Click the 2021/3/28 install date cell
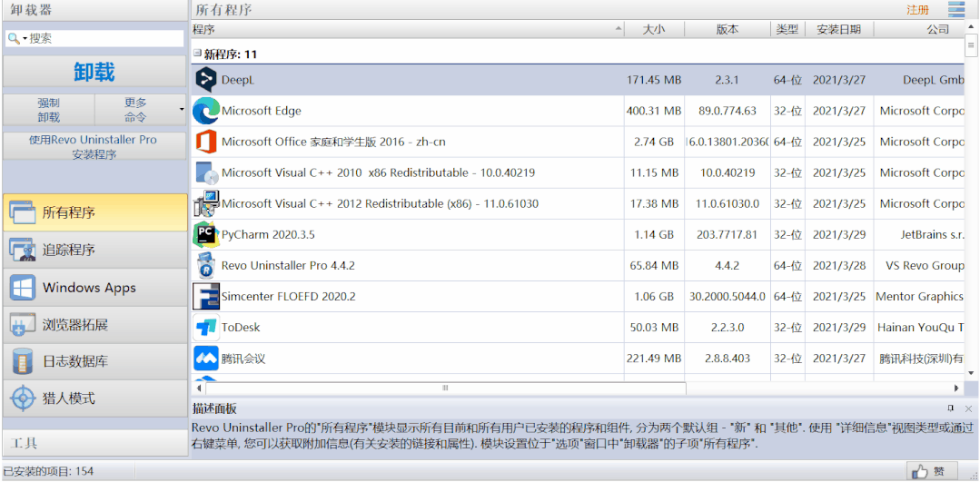The height and width of the screenshot is (482, 980). tap(838, 265)
